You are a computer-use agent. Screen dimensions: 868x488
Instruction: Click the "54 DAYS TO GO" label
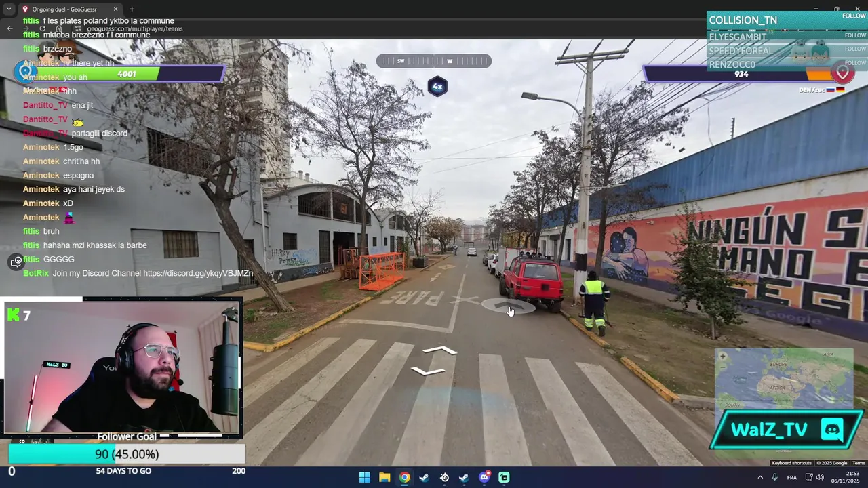click(x=123, y=471)
